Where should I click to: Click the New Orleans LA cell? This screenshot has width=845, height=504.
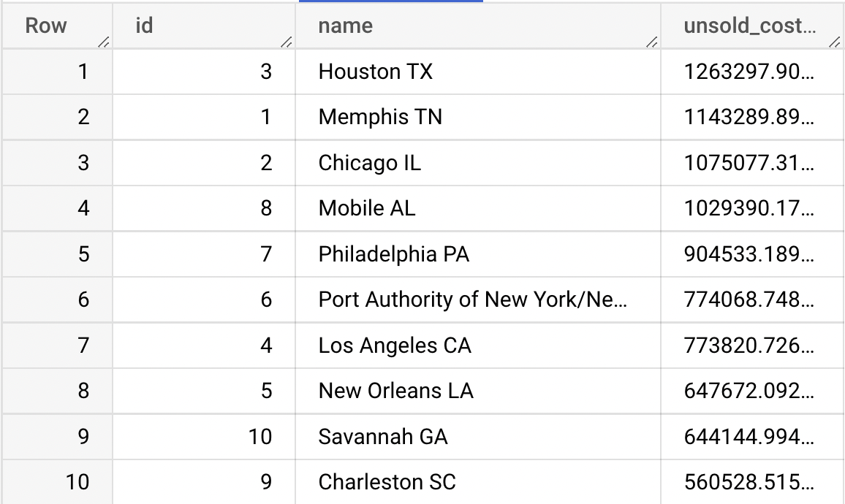coord(396,391)
